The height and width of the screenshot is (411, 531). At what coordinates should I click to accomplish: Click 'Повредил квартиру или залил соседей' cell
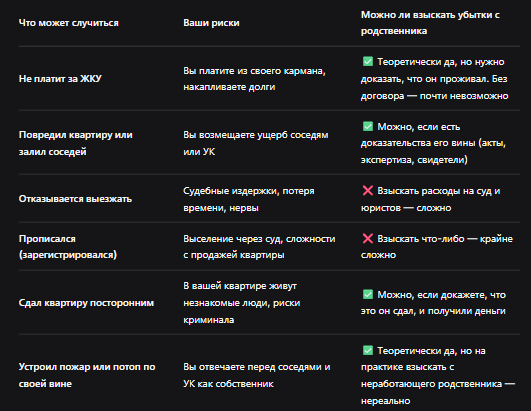point(76,143)
